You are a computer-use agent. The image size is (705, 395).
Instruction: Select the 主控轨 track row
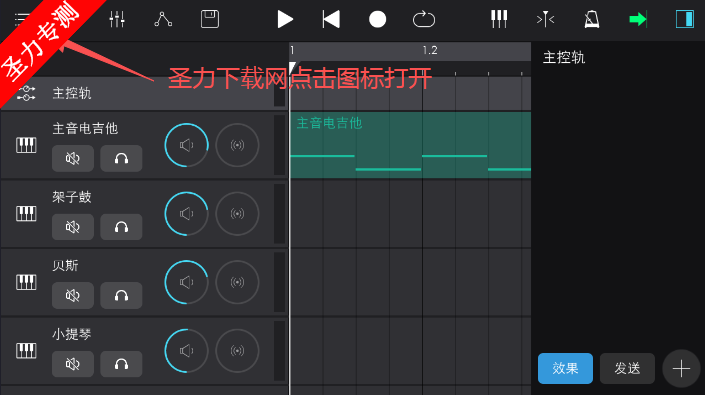[144, 93]
